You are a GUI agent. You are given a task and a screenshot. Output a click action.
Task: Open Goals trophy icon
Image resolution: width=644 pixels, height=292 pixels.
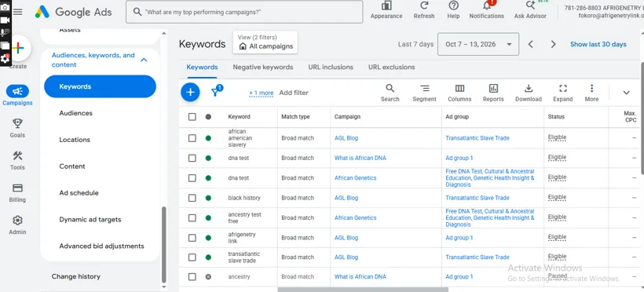click(17, 128)
